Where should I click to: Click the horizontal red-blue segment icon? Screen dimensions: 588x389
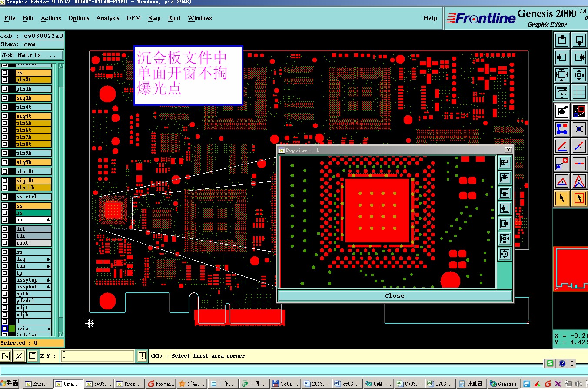(x=579, y=163)
